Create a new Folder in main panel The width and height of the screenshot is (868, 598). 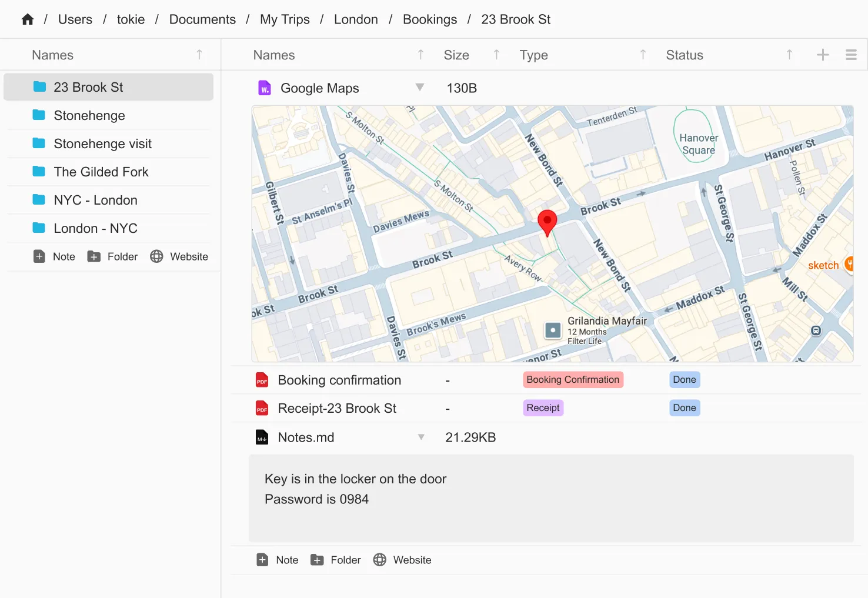click(336, 560)
